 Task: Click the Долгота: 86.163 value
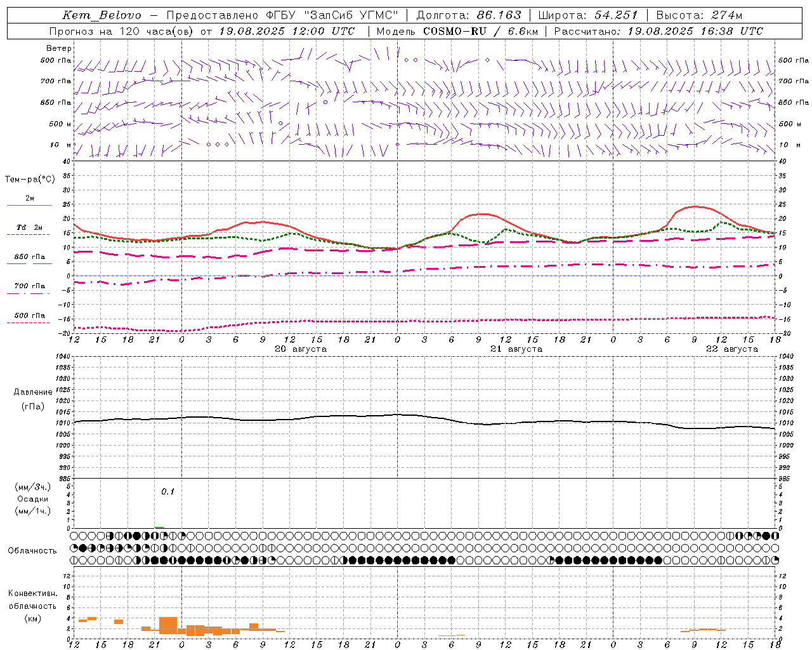click(469, 15)
